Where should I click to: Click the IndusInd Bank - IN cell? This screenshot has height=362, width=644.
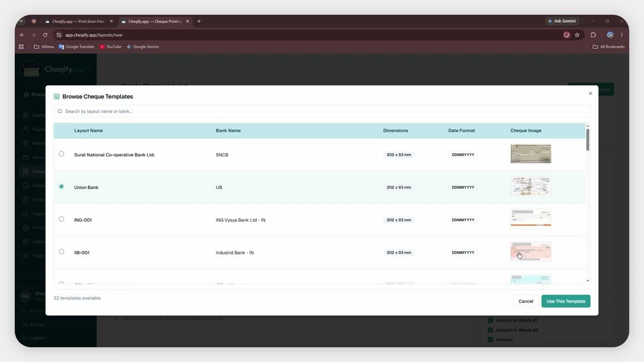(234, 253)
